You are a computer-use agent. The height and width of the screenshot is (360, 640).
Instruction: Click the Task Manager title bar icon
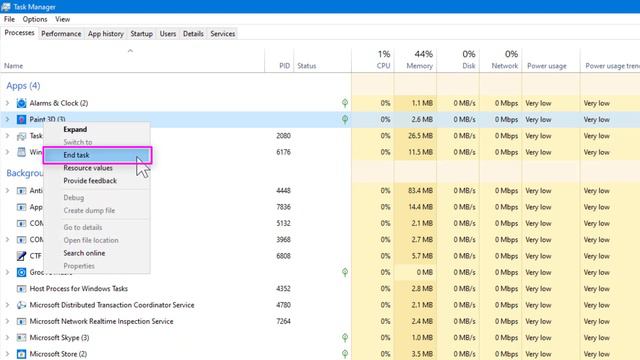(6, 7)
